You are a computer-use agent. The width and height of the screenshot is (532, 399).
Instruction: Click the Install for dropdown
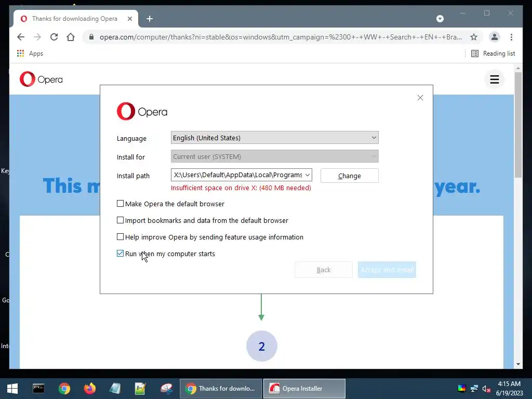click(x=274, y=156)
